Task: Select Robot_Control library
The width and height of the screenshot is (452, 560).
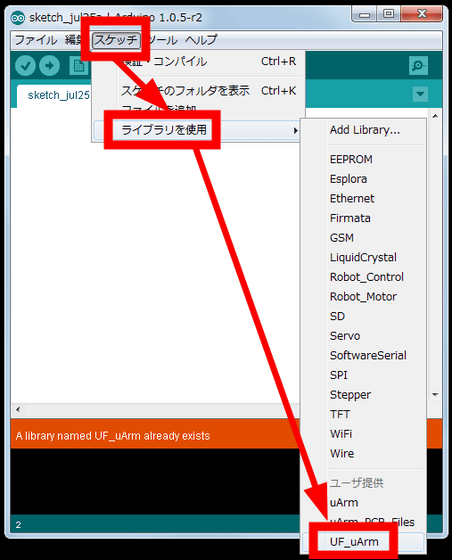Action: pos(367,277)
